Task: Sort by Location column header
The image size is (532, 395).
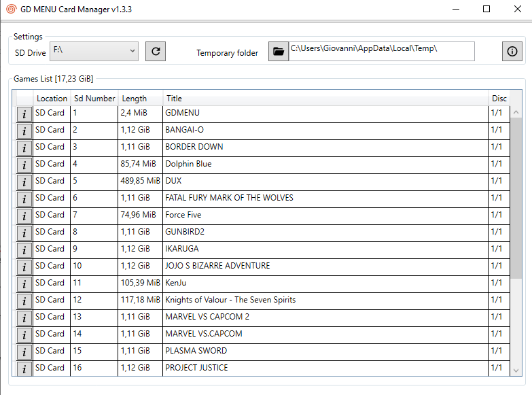Action: [52, 99]
